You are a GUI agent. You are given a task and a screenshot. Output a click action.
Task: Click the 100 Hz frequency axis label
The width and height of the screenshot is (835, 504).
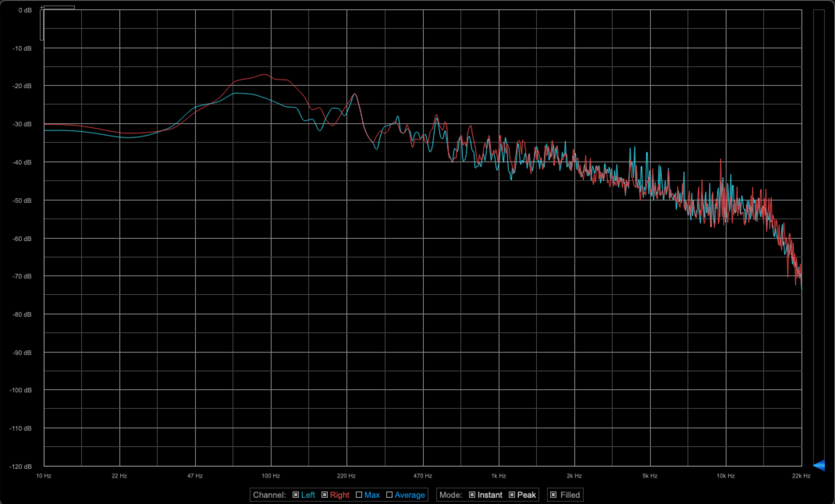tap(271, 476)
